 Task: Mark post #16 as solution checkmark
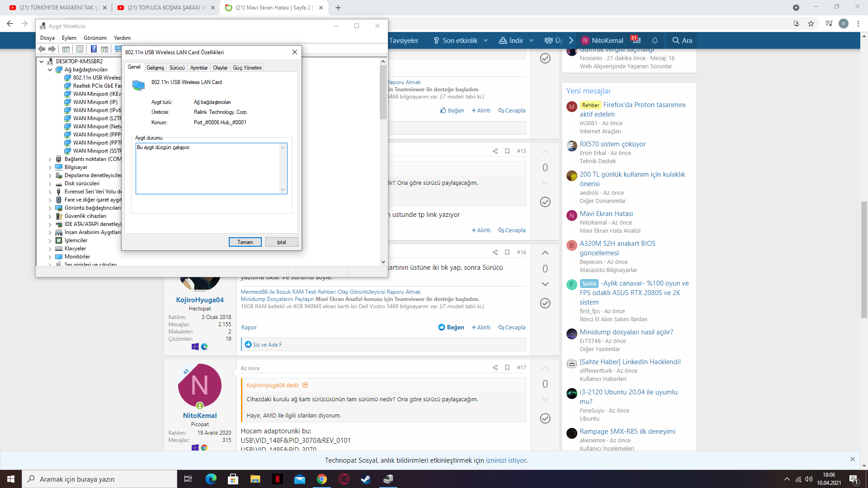click(545, 303)
